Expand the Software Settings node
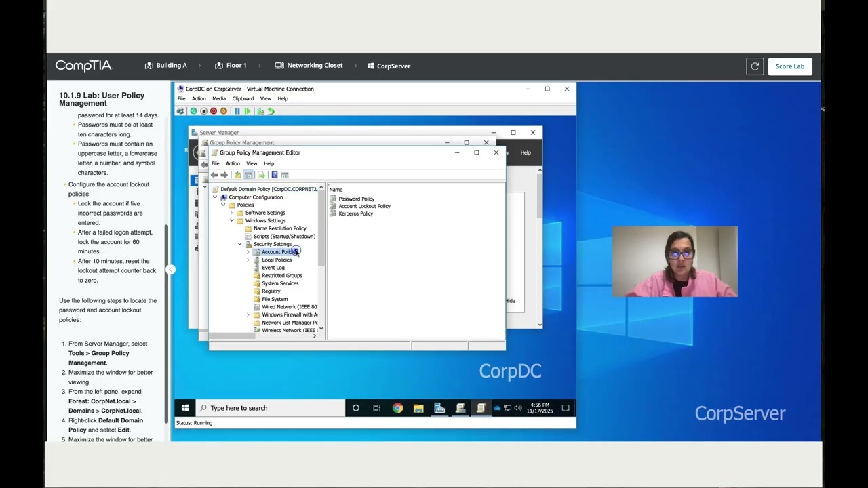Screen dimensions: 868x488 pyautogui.click(x=231, y=213)
